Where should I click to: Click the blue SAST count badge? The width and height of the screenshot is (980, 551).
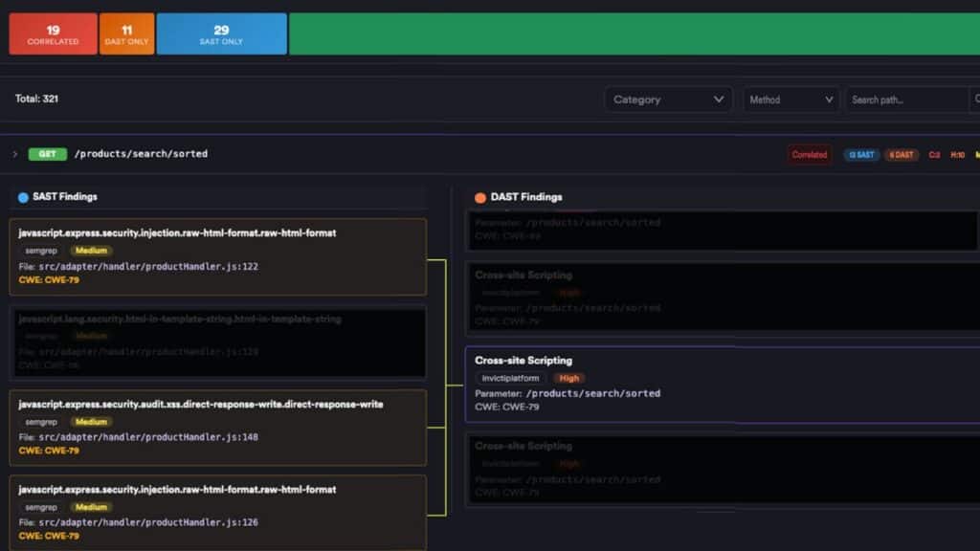coord(861,154)
